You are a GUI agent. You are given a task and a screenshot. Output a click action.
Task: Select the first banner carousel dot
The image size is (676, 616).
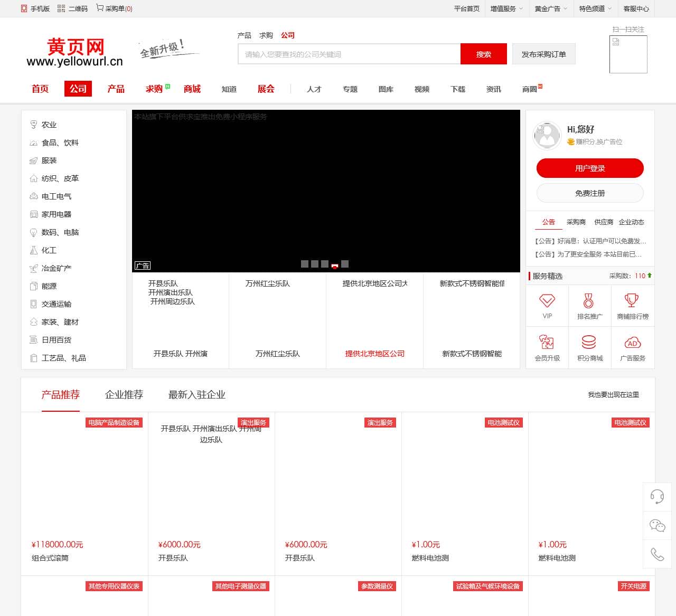coord(305,264)
